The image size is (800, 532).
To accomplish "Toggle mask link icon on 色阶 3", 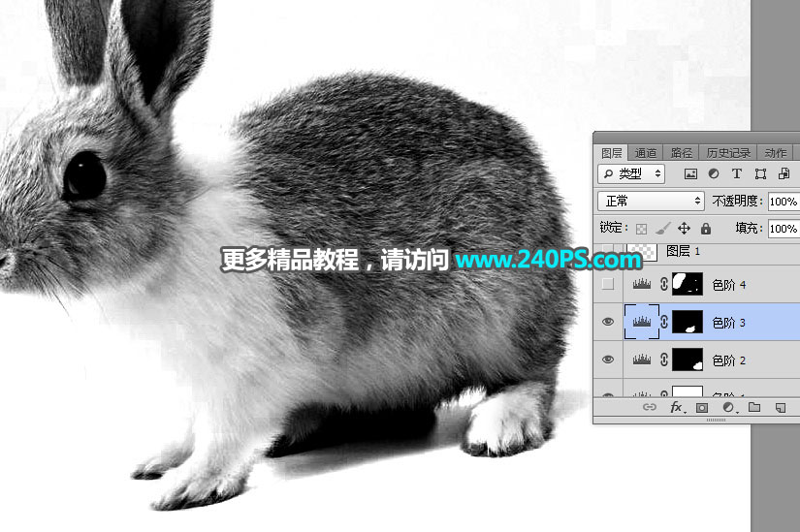I will tap(664, 322).
